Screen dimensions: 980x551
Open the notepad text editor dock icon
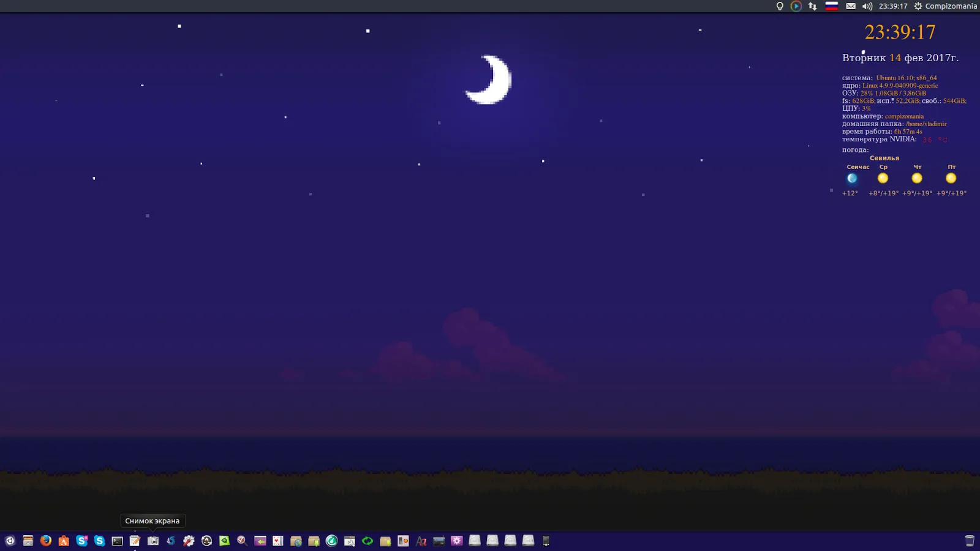tap(135, 541)
